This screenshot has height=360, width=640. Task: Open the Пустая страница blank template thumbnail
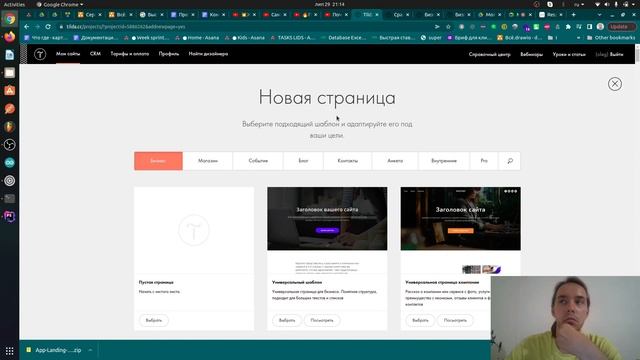click(x=194, y=230)
